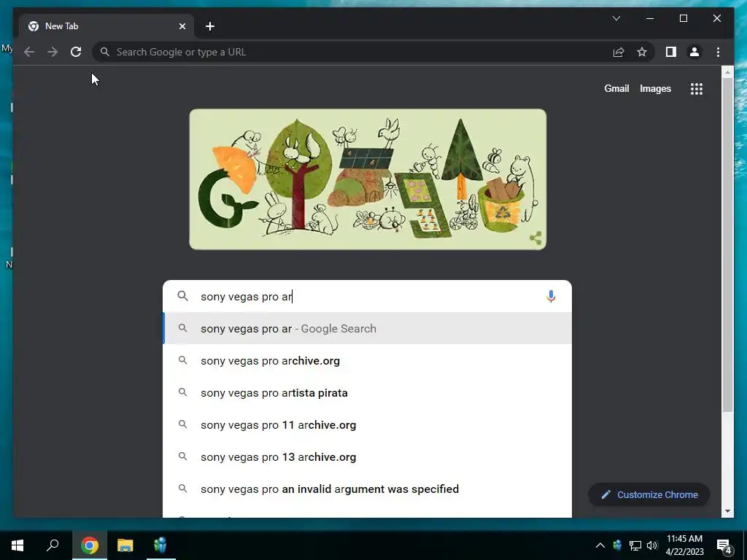Screen dimensions: 747x560
Task: Share this page icon in address bar
Action: pyautogui.click(x=619, y=52)
